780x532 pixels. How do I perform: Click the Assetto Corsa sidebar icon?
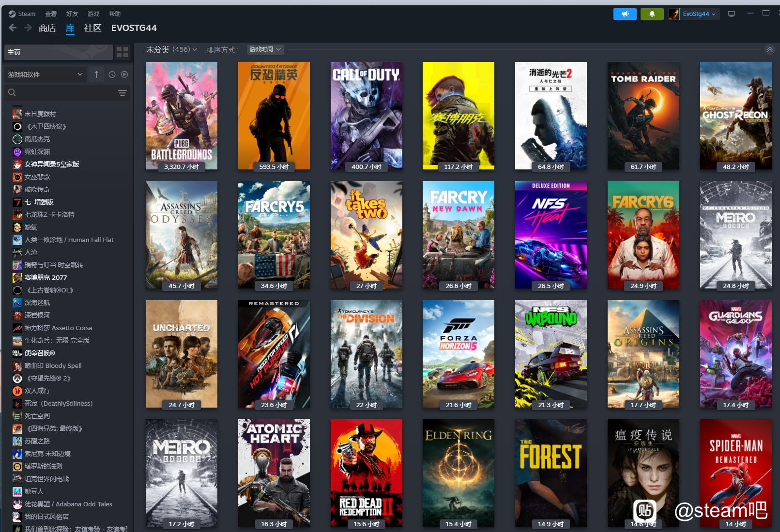(x=17, y=328)
